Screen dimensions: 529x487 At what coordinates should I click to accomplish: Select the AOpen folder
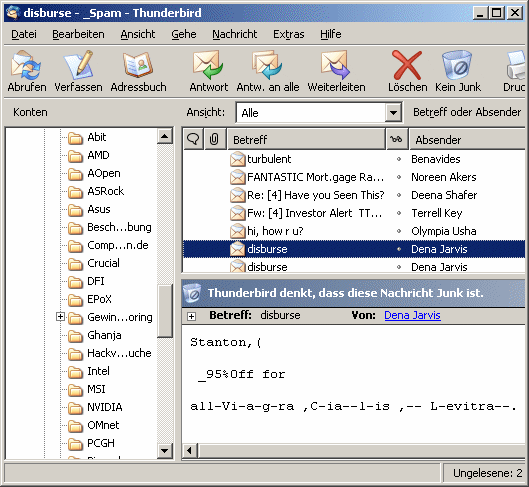click(x=104, y=173)
